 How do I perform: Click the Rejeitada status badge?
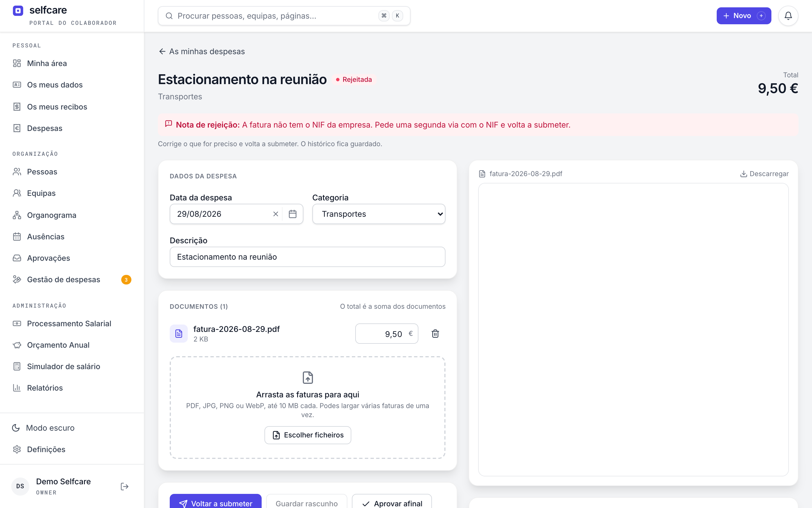click(354, 80)
